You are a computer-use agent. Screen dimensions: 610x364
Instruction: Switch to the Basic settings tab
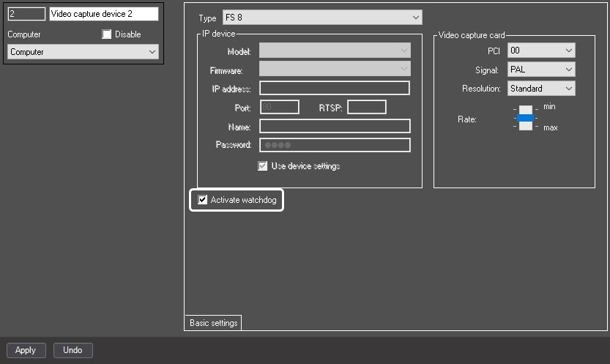pyautogui.click(x=214, y=323)
